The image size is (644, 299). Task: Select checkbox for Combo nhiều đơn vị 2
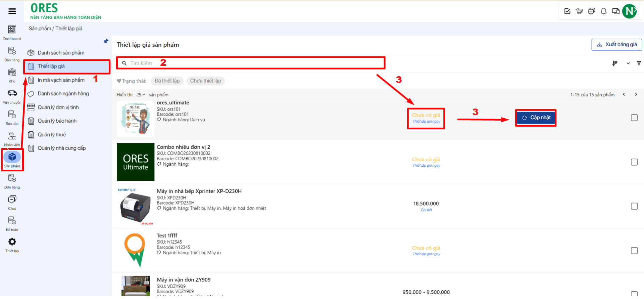click(x=634, y=162)
